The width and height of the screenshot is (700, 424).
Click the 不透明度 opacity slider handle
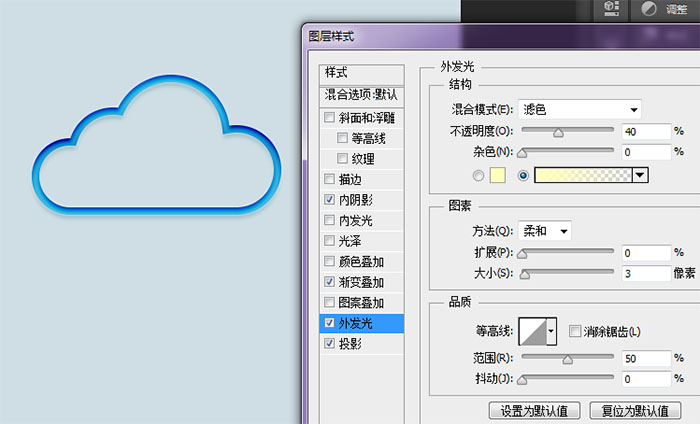point(558,133)
